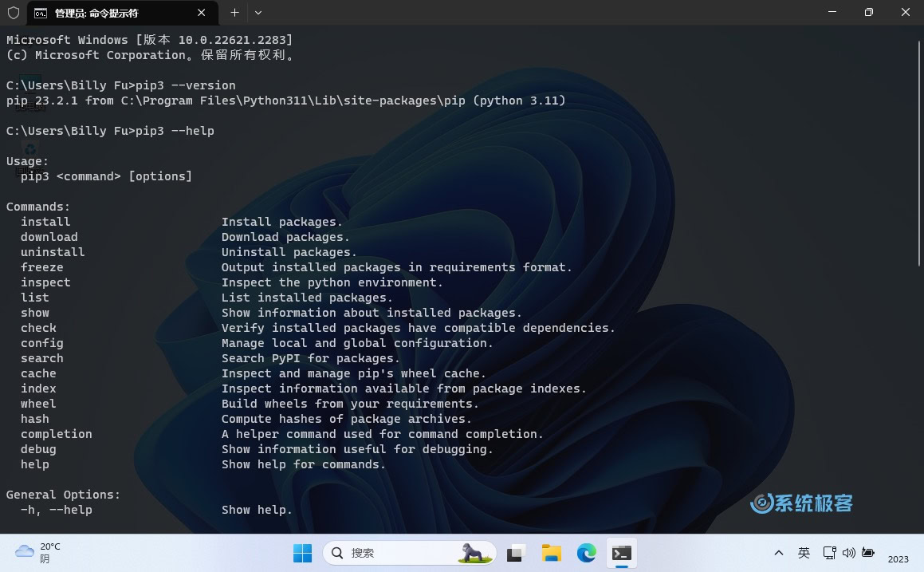Open the weather widget showing 20°C
924x572 pixels.
click(32, 553)
